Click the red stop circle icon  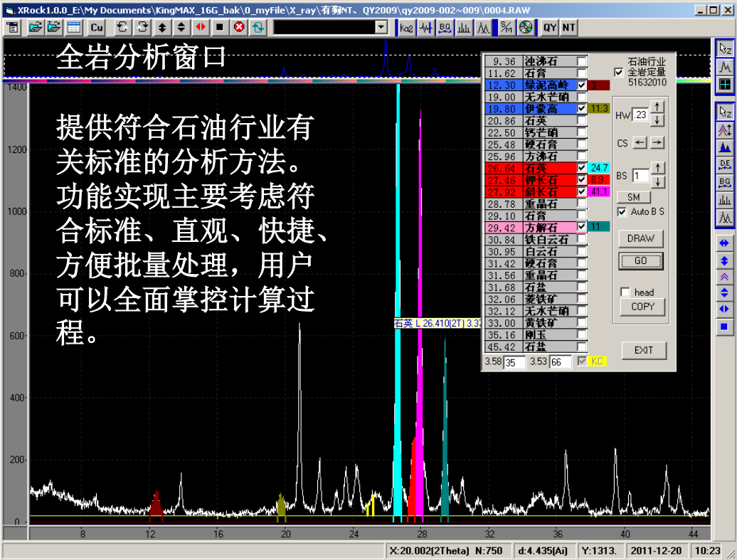[x=239, y=27]
